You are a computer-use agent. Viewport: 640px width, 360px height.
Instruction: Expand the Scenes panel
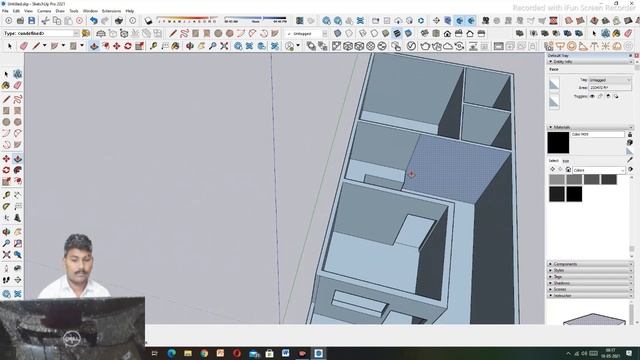(x=590, y=289)
